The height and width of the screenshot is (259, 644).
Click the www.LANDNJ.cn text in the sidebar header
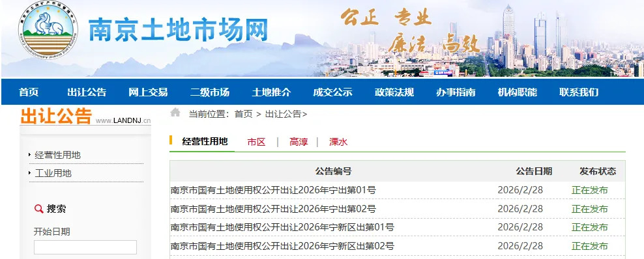coord(123,120)
